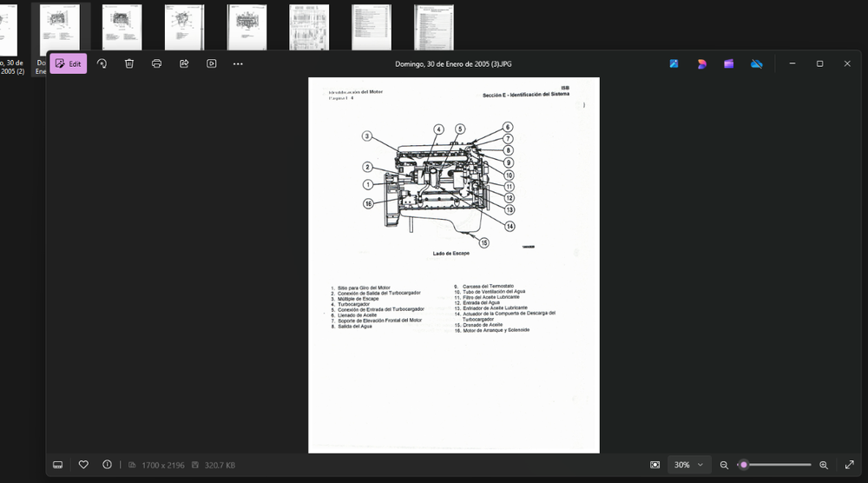Launch the Clipchamp purple icon
Viewport: 868px width, 483px height.
(728, 63)
